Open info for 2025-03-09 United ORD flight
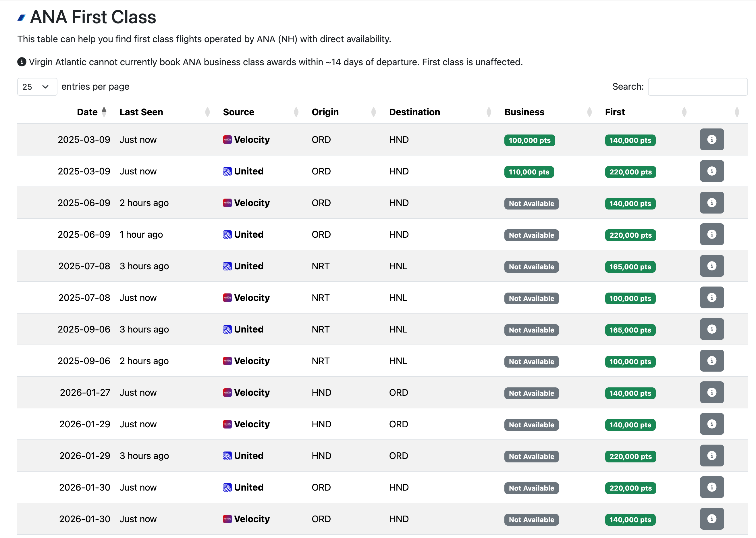The height and width of the screenshot is (538, 756). click(712, 171)
